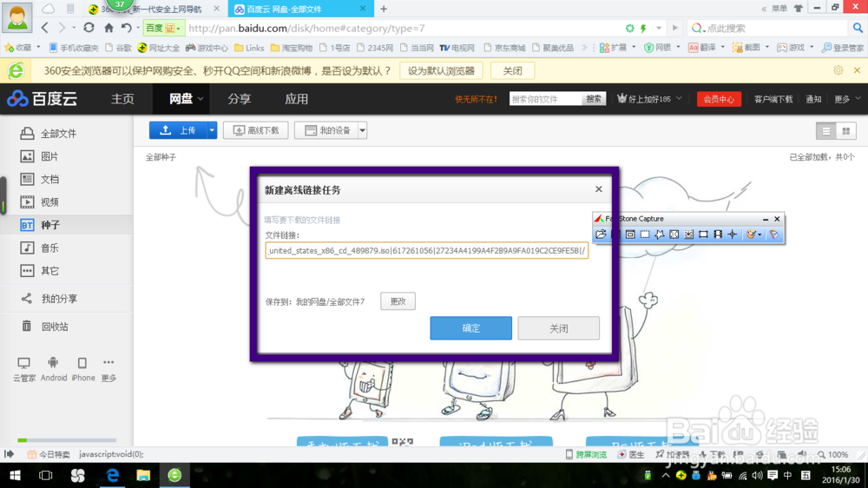
Task: Expand the 更多 menu in header
Action: (x=847, y=99)
